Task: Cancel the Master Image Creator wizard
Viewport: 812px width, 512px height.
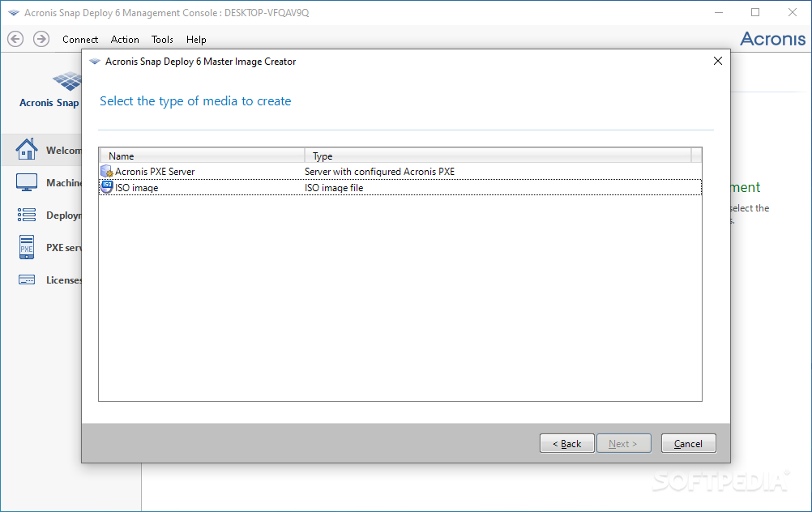Action: click(688, 443)
